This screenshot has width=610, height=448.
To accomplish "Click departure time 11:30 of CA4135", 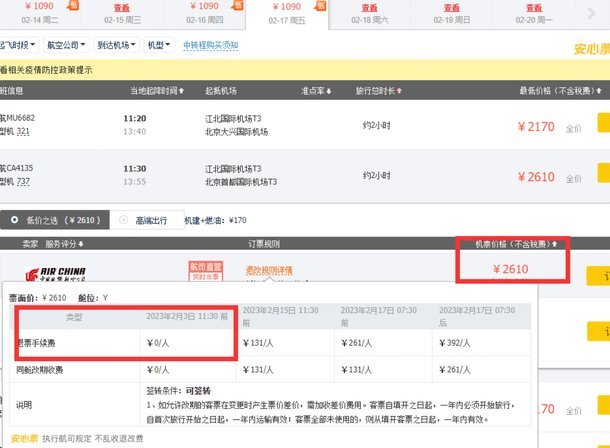I will (x=135, y=169).
